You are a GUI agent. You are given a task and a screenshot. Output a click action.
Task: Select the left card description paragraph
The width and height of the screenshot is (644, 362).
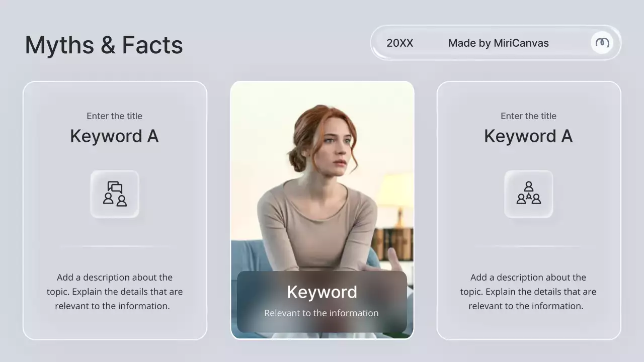[115, 292]
